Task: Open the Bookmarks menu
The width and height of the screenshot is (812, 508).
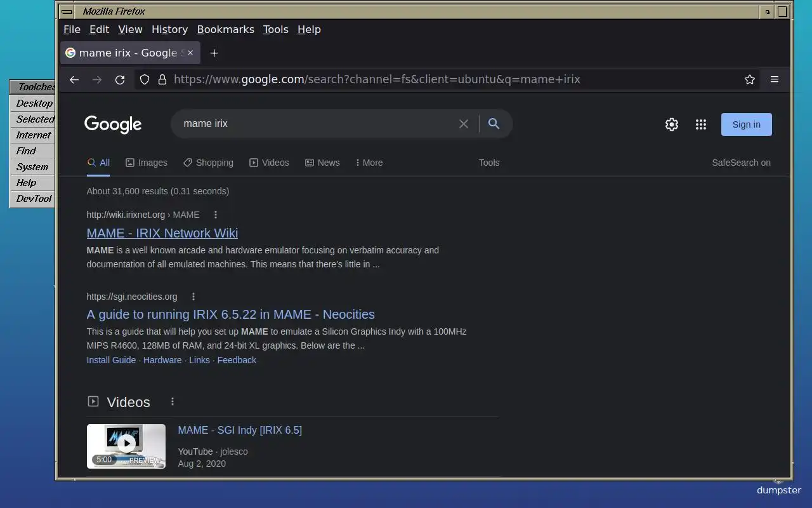Action: click(x=225, y=29)
